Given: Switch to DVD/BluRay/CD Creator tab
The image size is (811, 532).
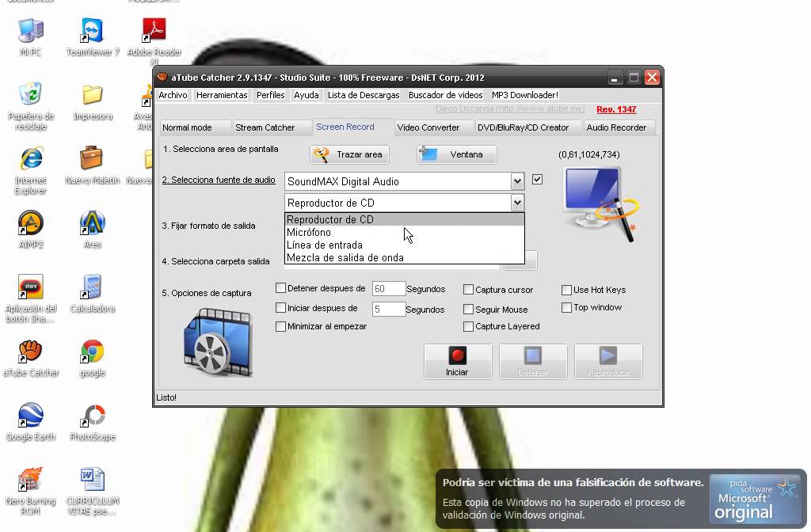Looking at the screenshot, I should pyautogui.click(x=527, y=127).
